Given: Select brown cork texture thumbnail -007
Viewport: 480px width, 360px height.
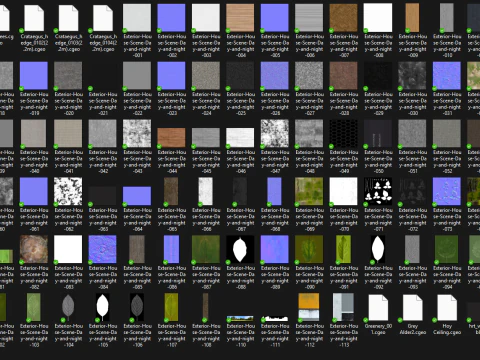Looking at the screenshot, I should [x=343, y=18].
